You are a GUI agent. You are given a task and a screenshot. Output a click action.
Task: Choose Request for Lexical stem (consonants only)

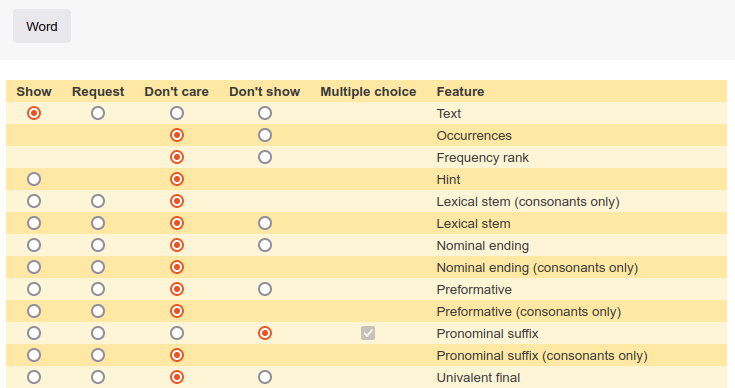[98, 201]
